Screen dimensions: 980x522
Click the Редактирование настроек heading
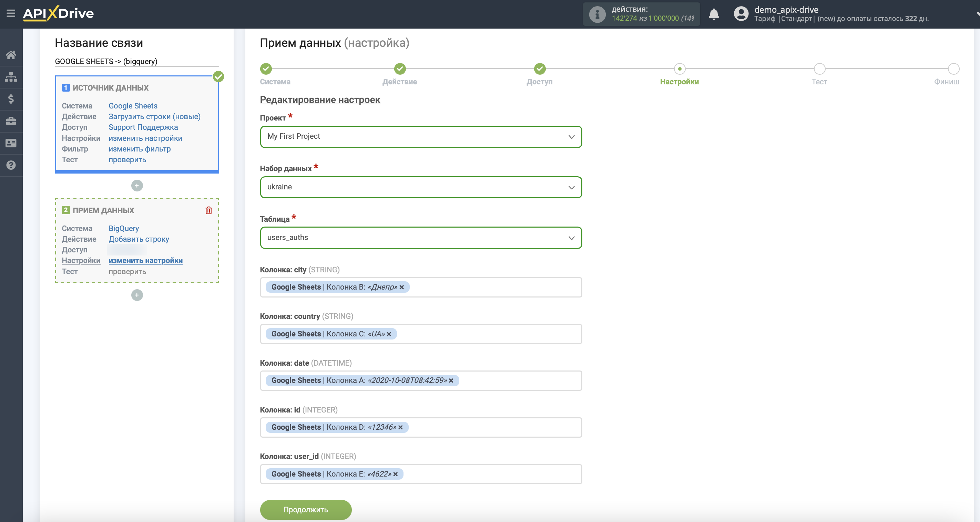(x=320, y=100)
